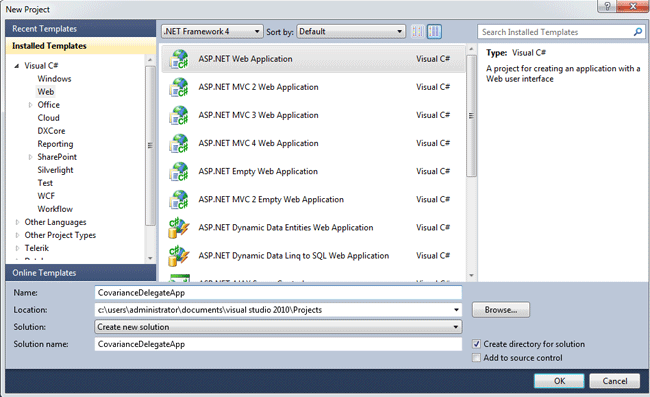Choose the ASP.NET MVC 3 Web Application icon
Screen dimensions: 650x397
click(x=179, y=115)
